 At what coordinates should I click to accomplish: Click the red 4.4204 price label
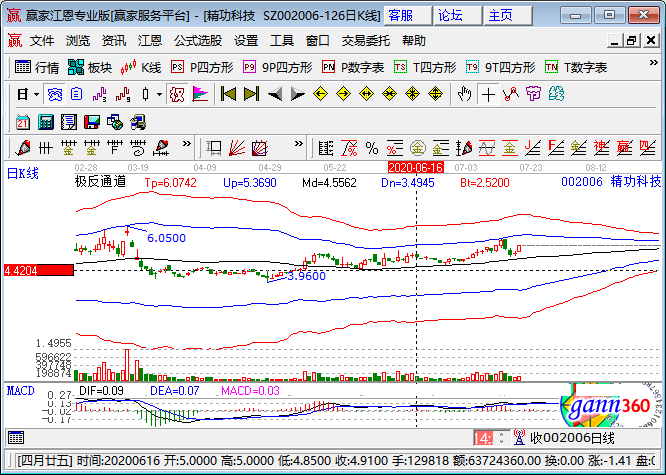[x=39, y=270]
